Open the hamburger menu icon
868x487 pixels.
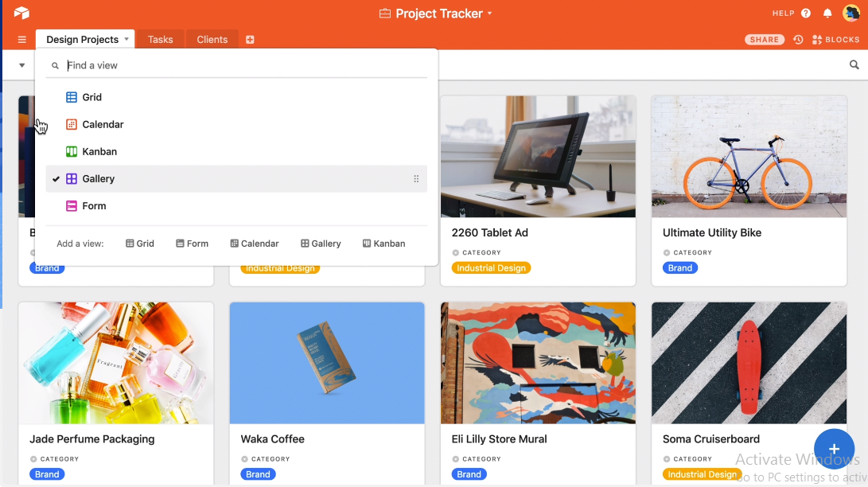[22, 39]
